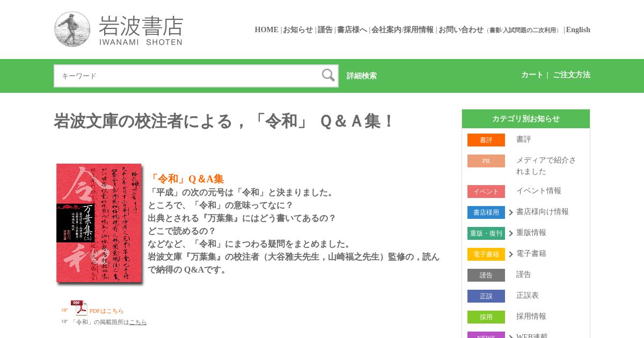644x338 pixels.
Task: Open HOME in top navigation
Action: click(267, 30)
